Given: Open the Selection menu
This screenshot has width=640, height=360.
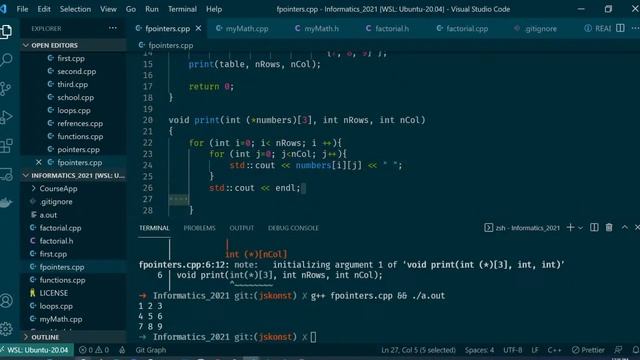Looking at the screenshot, I should tap(76, 9).
